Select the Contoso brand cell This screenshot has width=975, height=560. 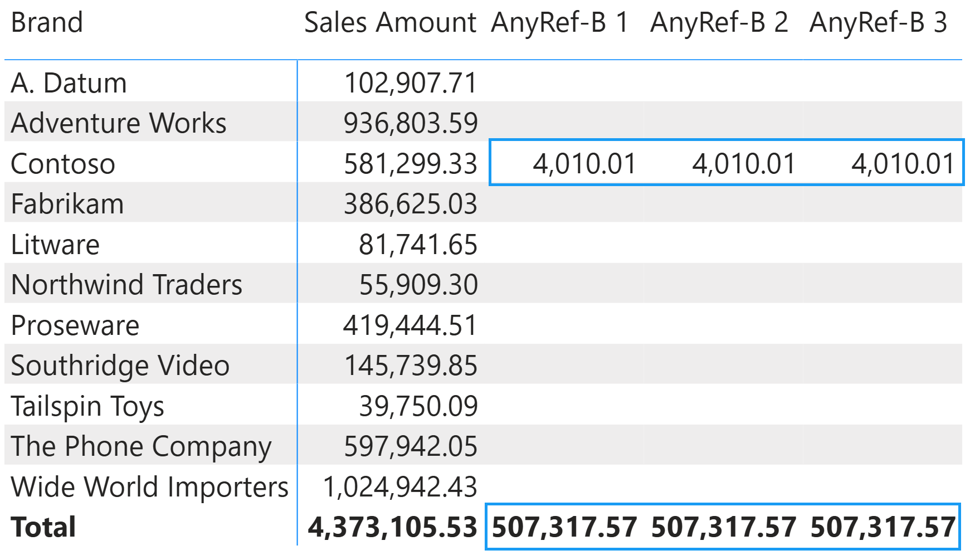(63, 164)
